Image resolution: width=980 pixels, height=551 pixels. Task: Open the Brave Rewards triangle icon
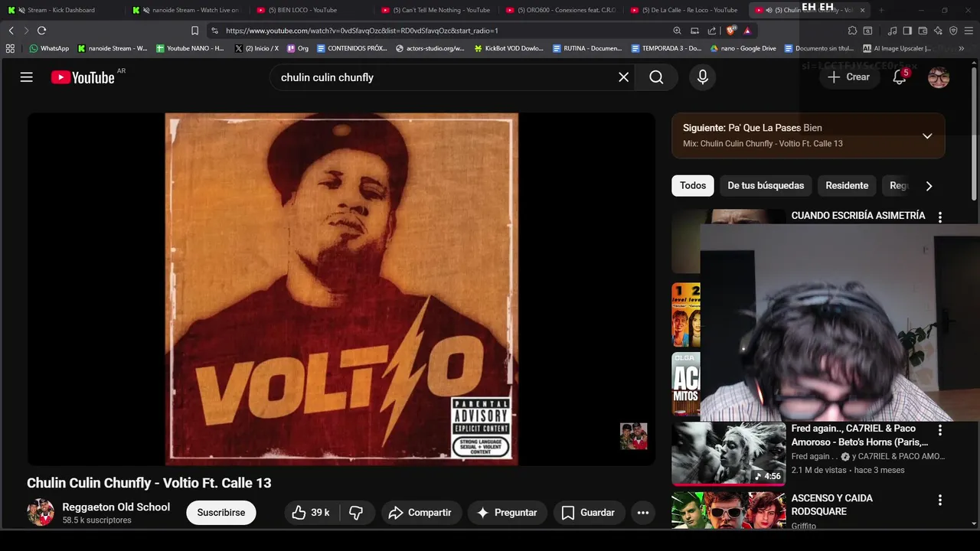click(747, 31)
